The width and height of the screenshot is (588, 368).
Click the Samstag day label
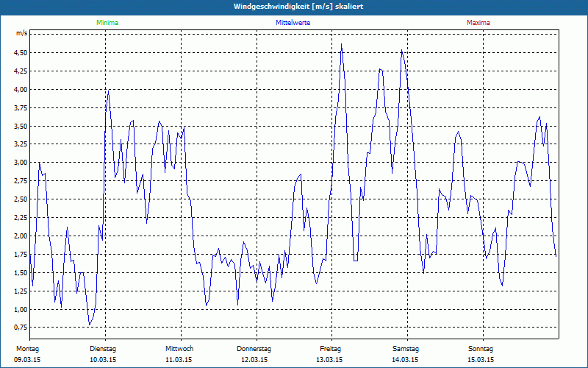(x=406, y=349)
